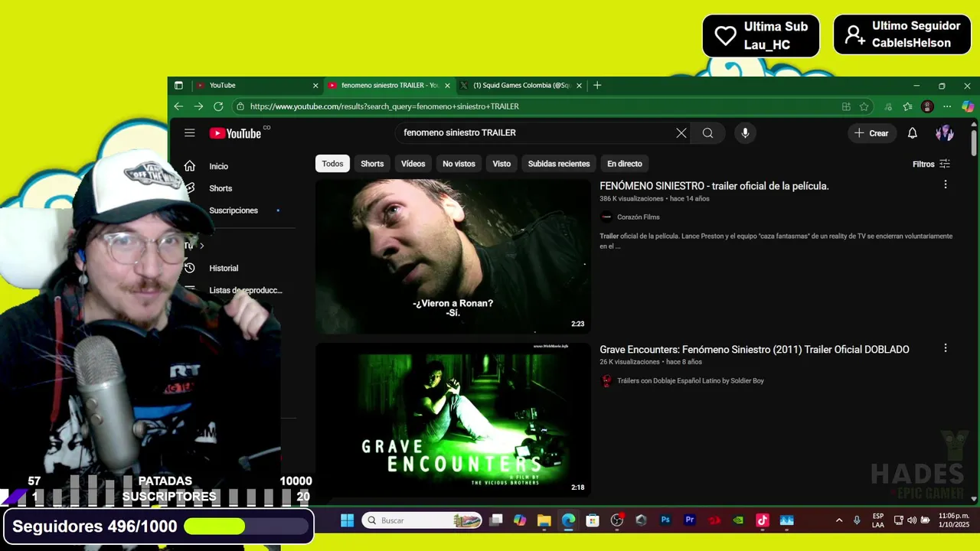Image resolution: width=980 pixels, height=551 pixels.
Task: Open a new browser tab
Action: pos(597,86)
